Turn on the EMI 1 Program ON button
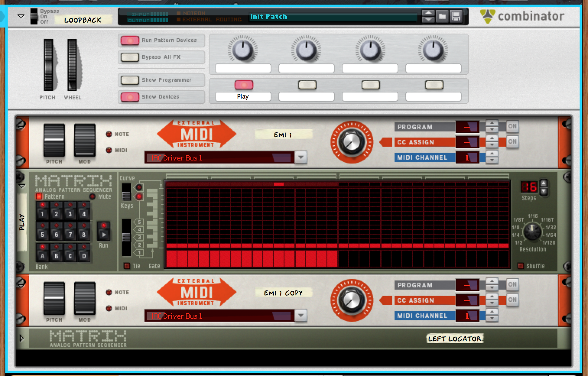588x376 pixels. [512, 126]
